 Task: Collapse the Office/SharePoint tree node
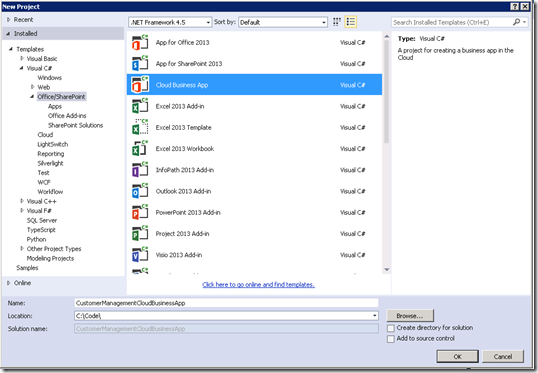(x=32, y=96)
